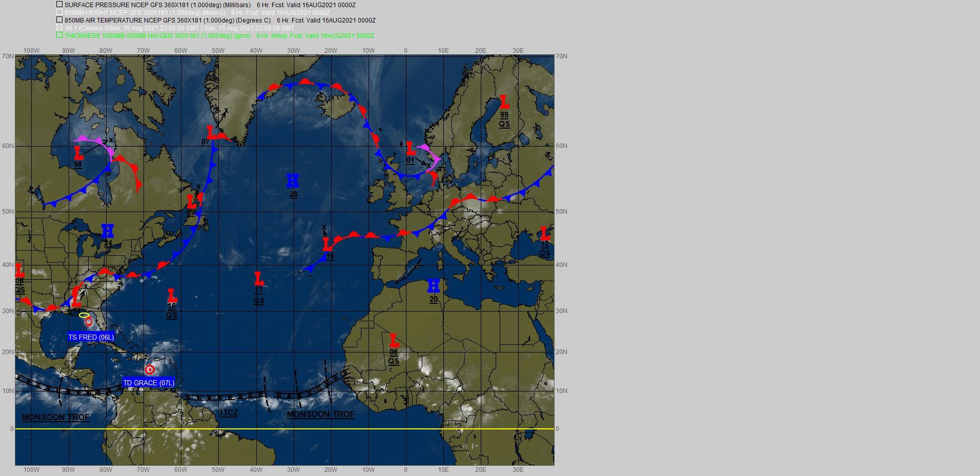
Task: Check the 850MB Air Temperature layer box
Action: 59,20
